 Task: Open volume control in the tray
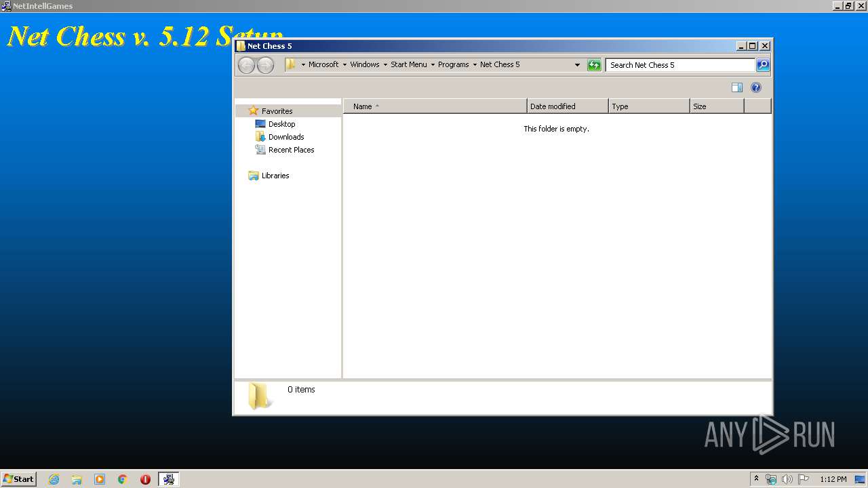pos(787,479)
